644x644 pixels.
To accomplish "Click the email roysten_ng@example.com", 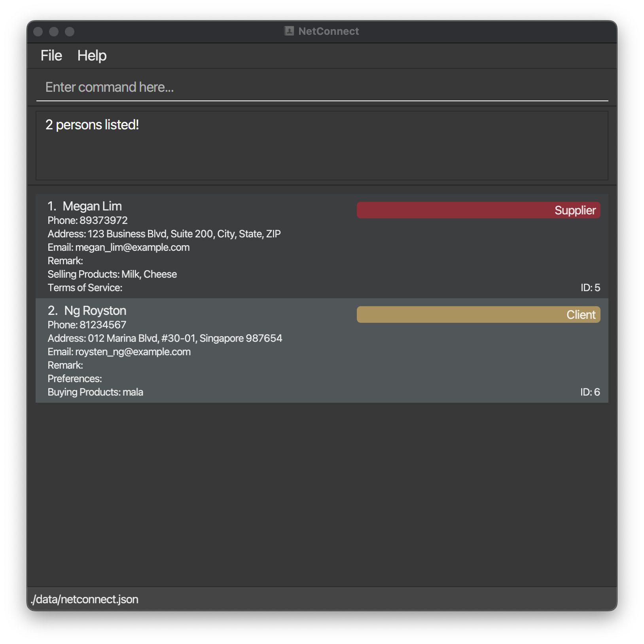I will (x=133, y=352).
